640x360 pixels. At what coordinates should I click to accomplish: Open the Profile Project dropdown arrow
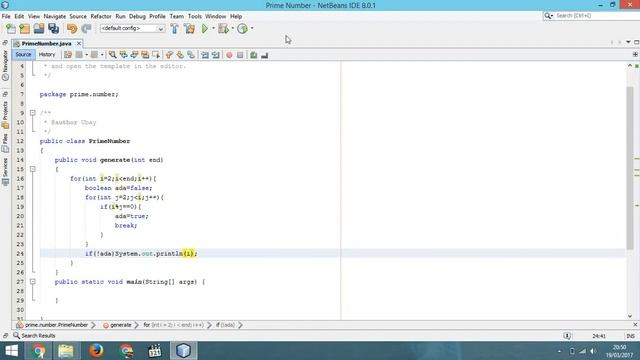tap(252, 28)
